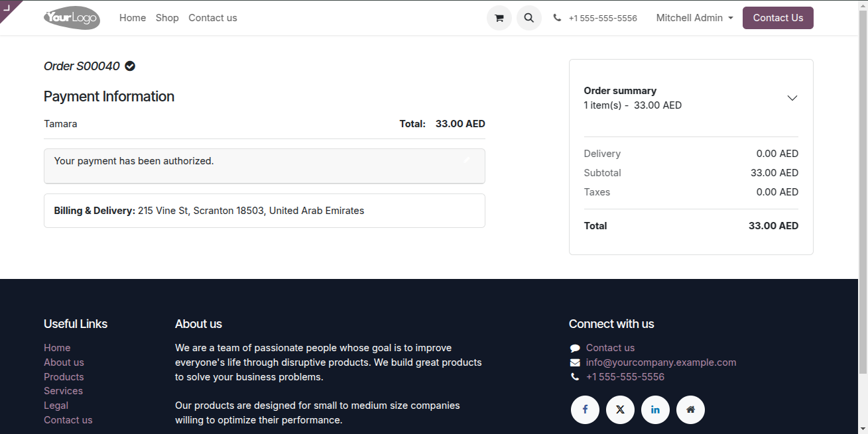Open the Facebook social icon
The width and height of the screenshot is (868, 434).
[x=585, y=409]
